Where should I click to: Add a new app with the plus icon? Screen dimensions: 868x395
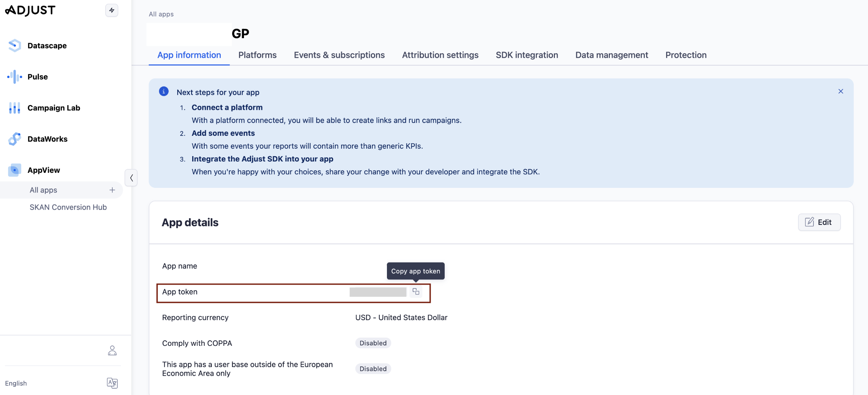pos(112,190)
